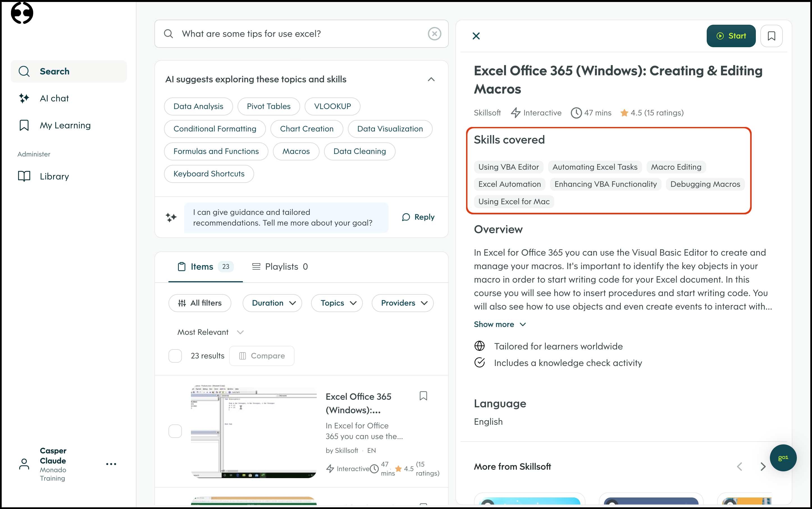Click the Using VBA Editor skill tag
Viewport: 812px width, 509px height.
[x=508, y=167]
